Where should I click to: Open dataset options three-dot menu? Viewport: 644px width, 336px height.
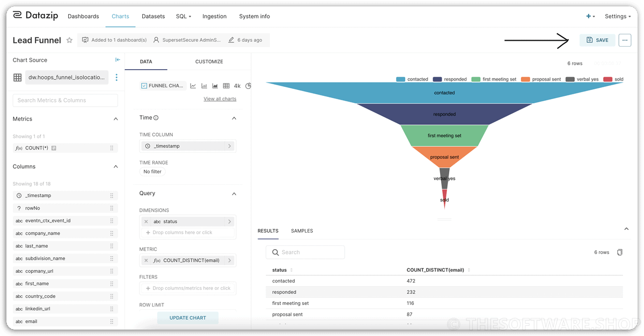tap(116, 78)
